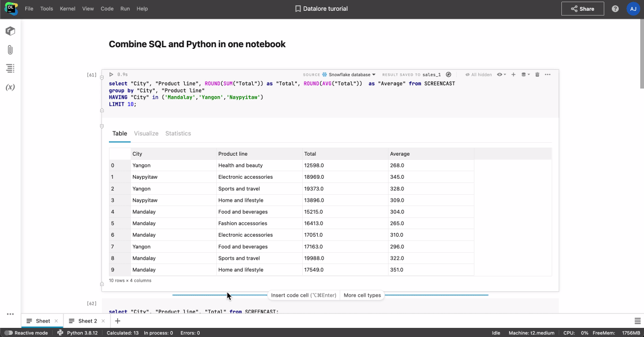
Task: Click 'Machine: t2.medium' status entry
Action: [531, 333]
